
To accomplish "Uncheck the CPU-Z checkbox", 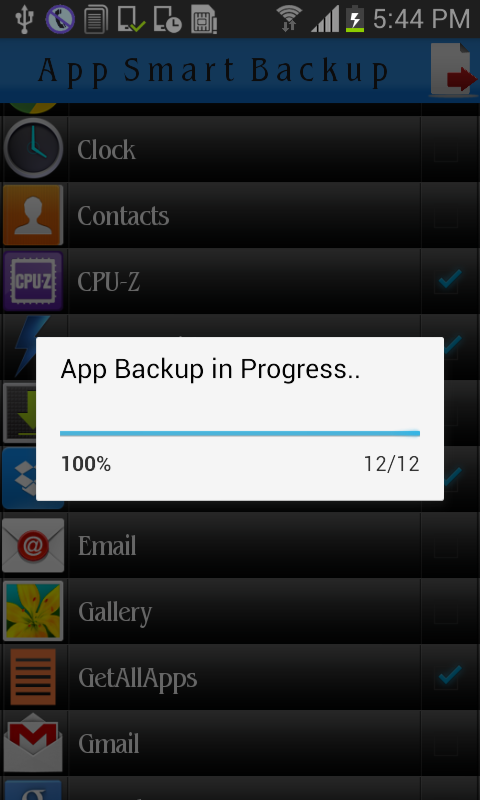I will [x=447, y=281].
